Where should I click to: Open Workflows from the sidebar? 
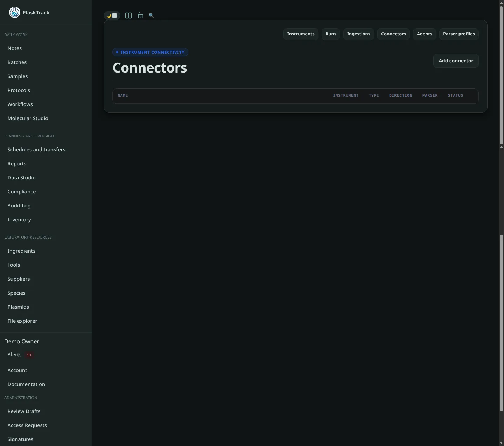[46, 104]
